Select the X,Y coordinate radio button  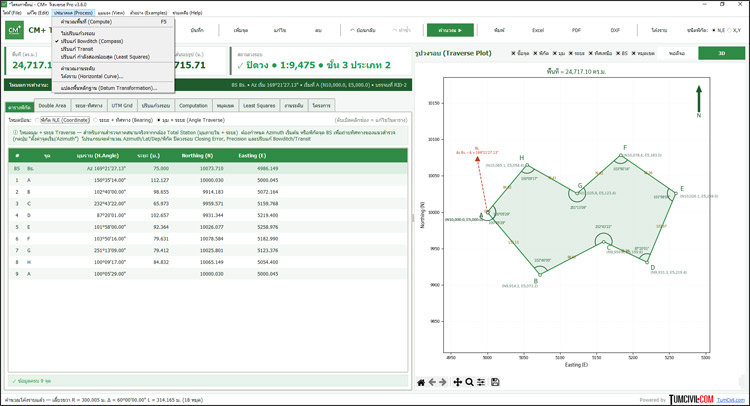tap(734, 30)
